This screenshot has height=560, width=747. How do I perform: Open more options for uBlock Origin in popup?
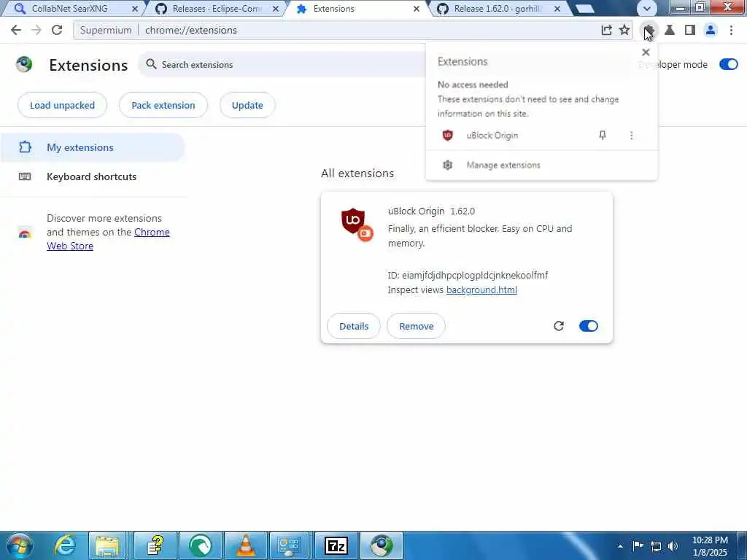631,135
